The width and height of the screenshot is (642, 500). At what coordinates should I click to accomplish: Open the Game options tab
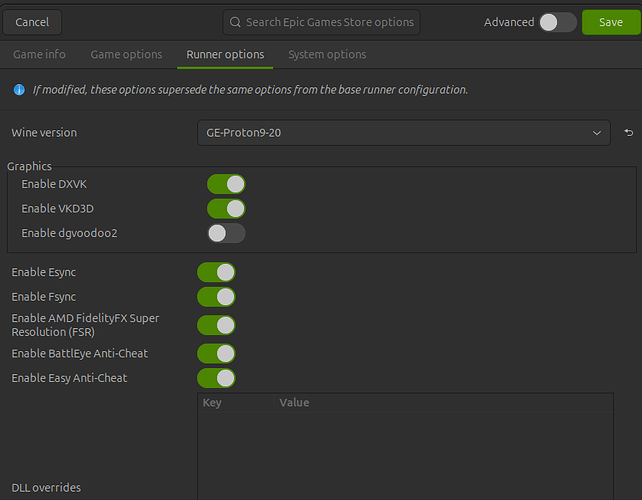coord(126,54)
